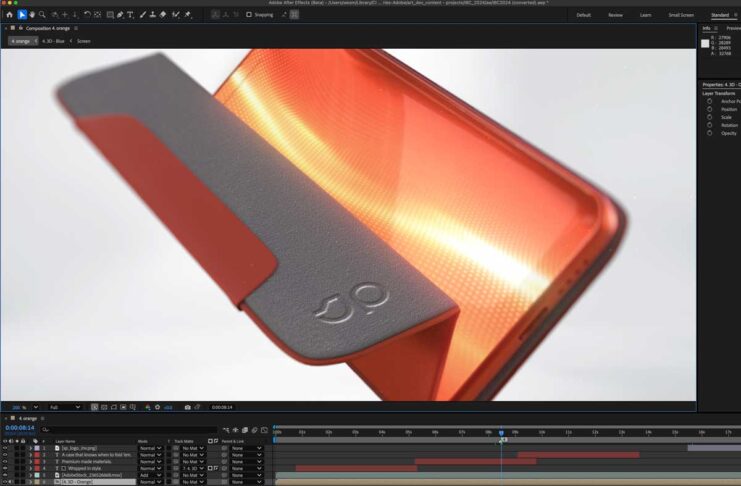Image resolution: width=741 pixels, height=486 pixels.
Task: Switch to the Default workspace
Action: 583,15
